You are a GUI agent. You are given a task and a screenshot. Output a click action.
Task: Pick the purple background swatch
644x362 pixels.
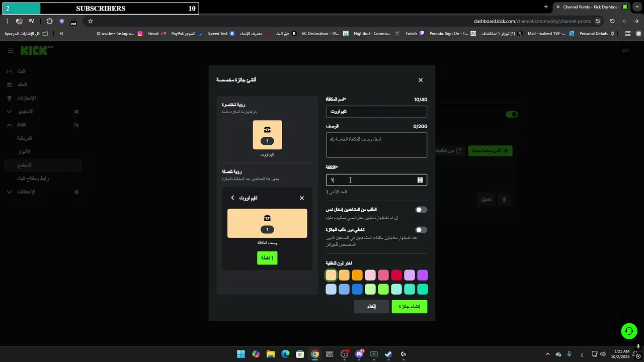[x=423, y=275]
